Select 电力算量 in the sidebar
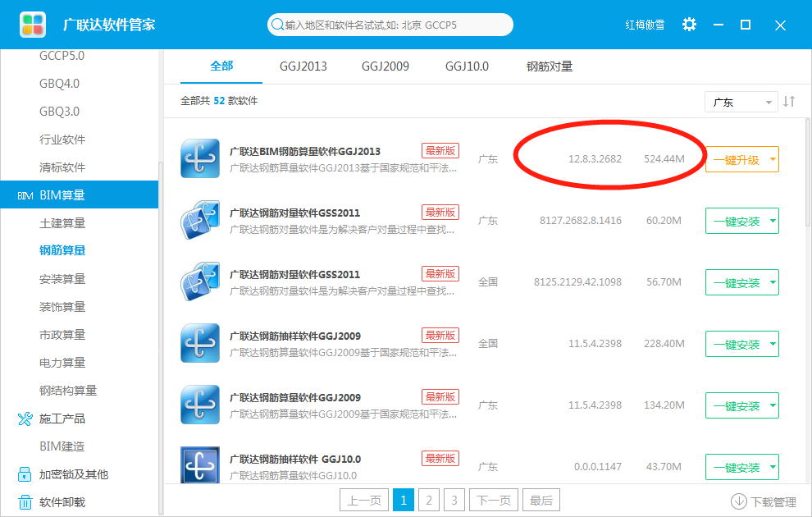The width and height of the screenshot is (812, 517). click(62, 363)
